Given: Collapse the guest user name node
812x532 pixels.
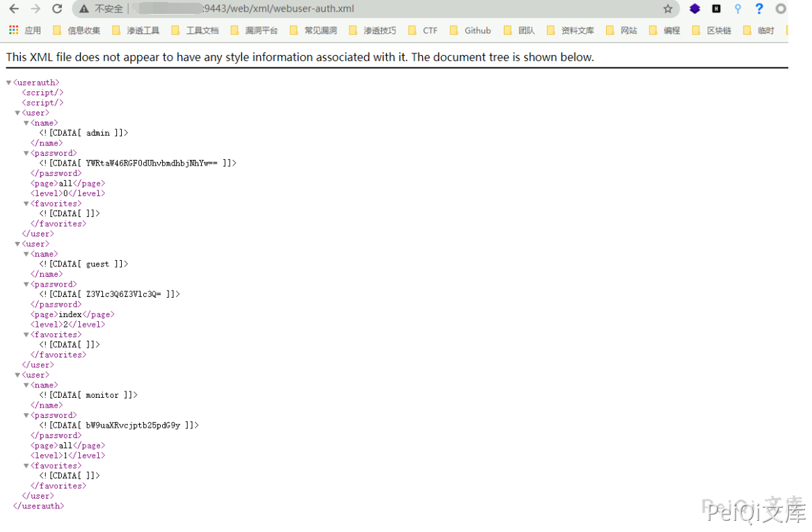Looking at the screenshot, I should [26, 254].
